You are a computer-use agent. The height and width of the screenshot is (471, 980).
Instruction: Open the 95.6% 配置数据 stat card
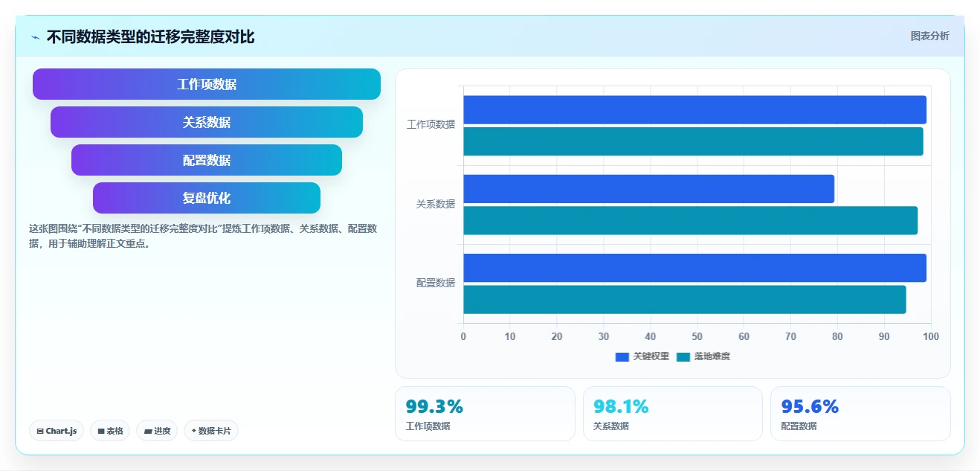click(860, 414)
